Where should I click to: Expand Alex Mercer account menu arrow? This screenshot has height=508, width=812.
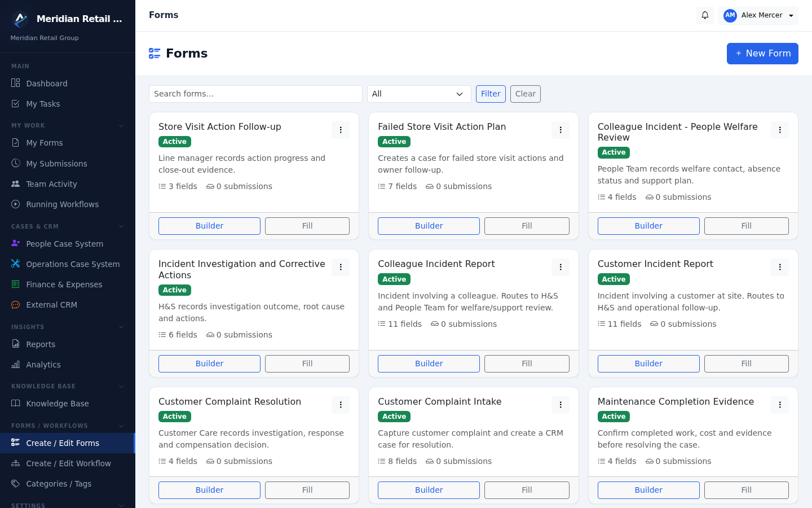[791, 16]
